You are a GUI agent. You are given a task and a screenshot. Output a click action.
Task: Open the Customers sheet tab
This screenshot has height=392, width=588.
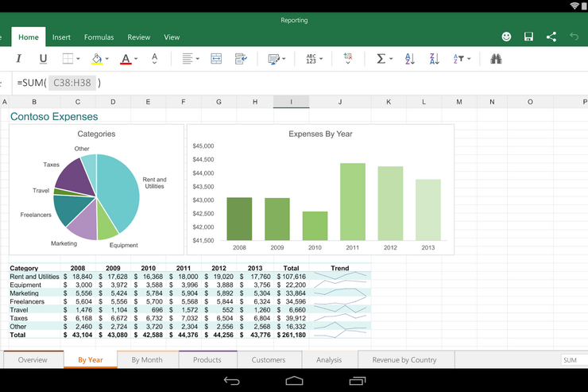tap(269, 359)
